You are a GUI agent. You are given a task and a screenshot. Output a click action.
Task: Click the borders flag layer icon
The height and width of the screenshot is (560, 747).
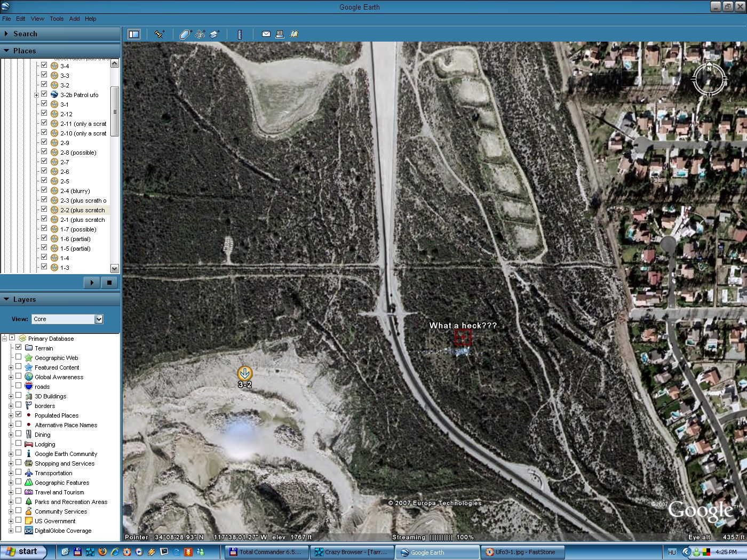29,406
